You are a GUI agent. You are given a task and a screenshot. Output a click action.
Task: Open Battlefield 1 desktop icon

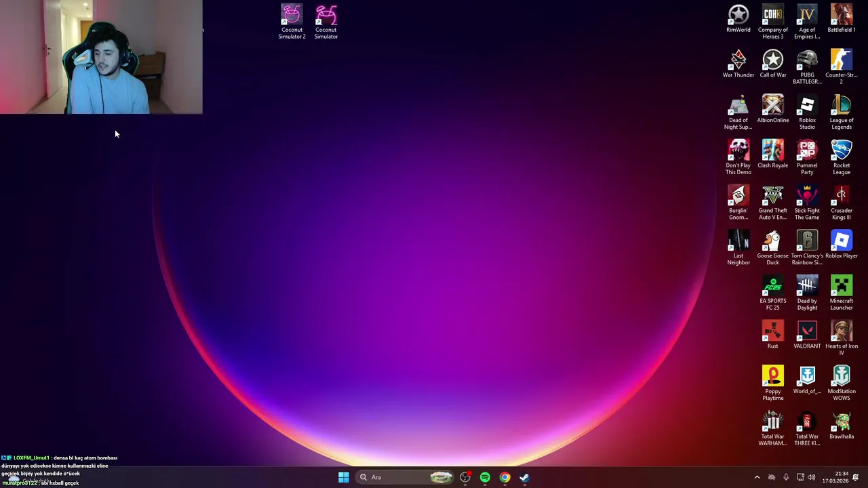click(841, 18)
